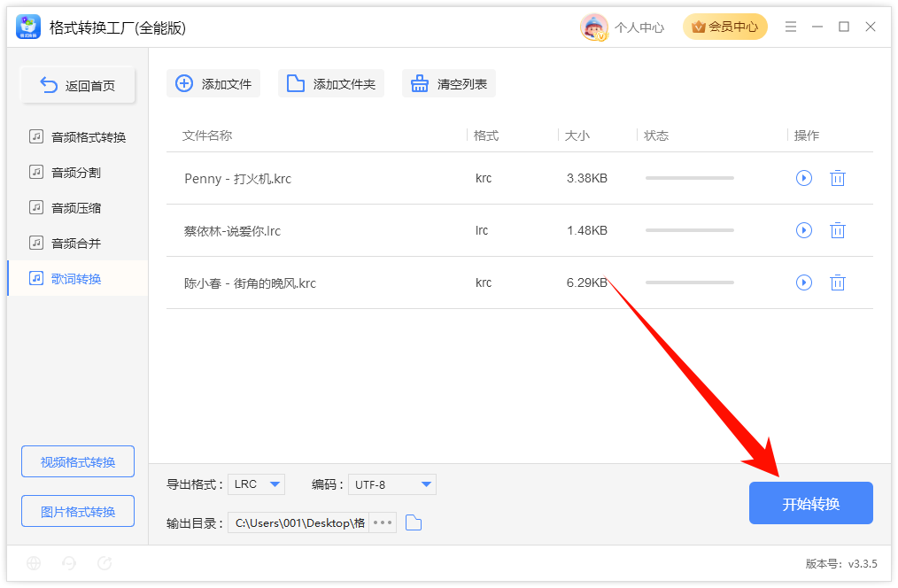Minimize the window
Image resolution: width=898 pixels, height=588 pixels.
[817, 27]
